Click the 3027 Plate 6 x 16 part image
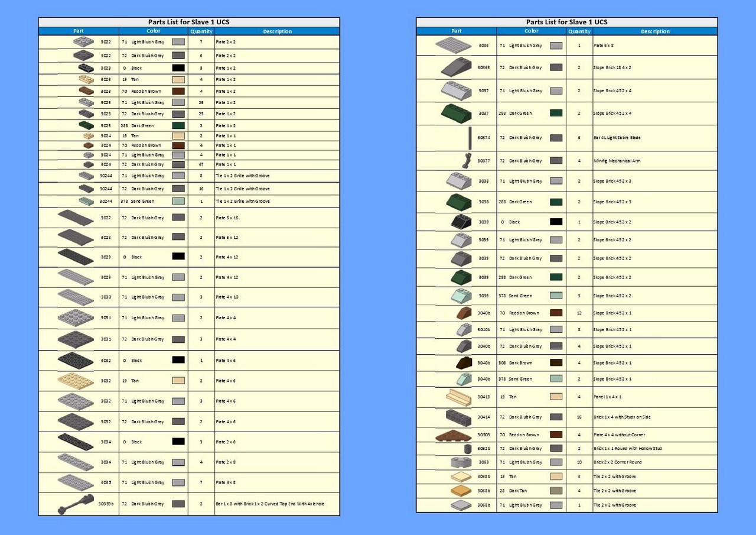The height and width of the screenshot is (535, 756). tap(76, 218)
